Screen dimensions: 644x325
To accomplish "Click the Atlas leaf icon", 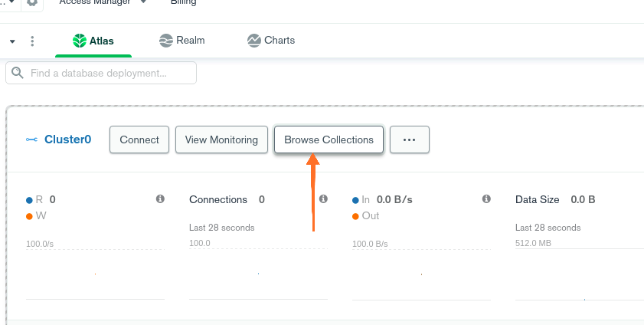I will tap(80, 41).
